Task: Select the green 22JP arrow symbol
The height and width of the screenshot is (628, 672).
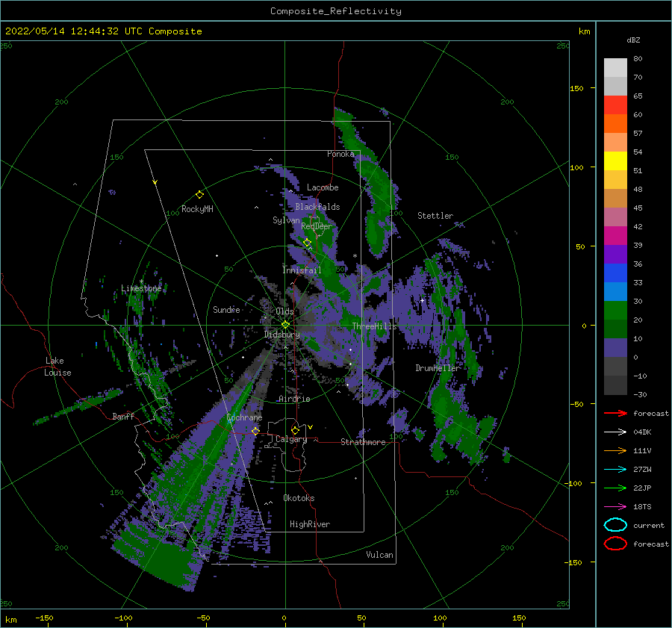Action: click(615, 488)
